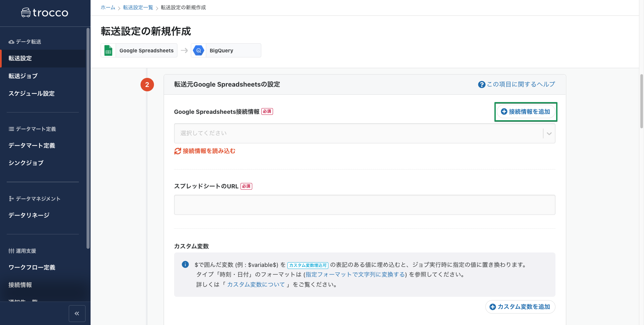Click the cloud icon next to データ転送
This screenshot has width=644, height=325.
[x=11, y=42]
